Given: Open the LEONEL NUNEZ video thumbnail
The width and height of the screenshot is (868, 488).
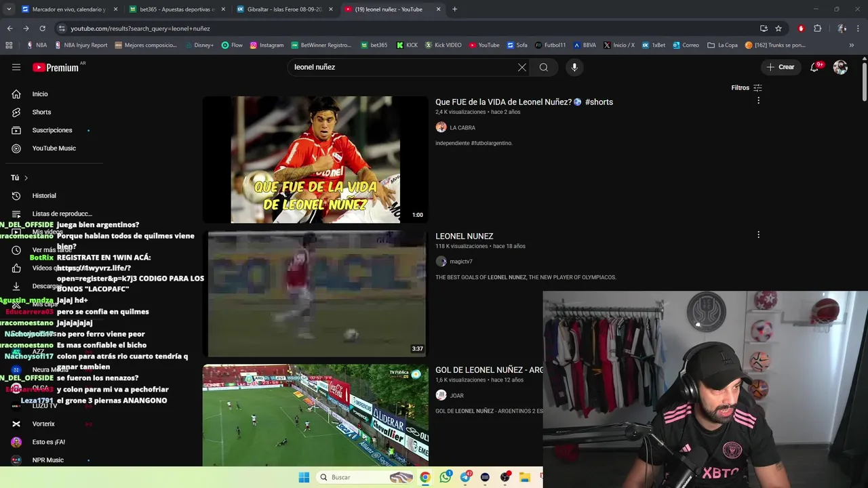Looking at the screenshot, I should coord(315,293).
